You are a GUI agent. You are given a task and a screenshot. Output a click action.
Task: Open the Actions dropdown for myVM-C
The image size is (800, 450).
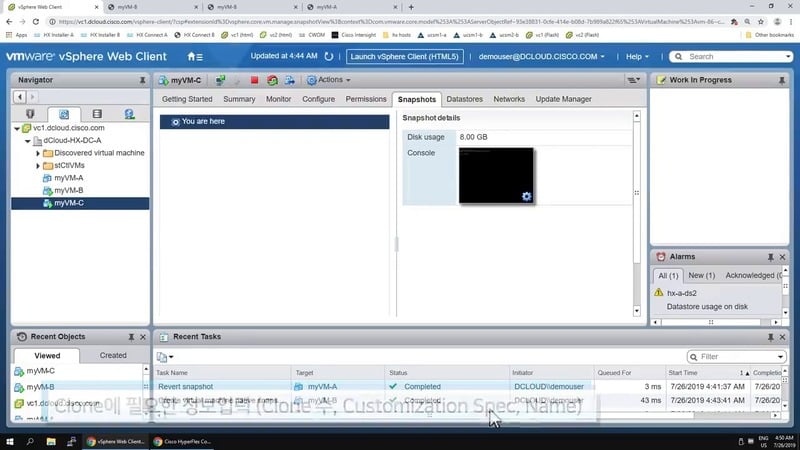(x=329, y=80)
